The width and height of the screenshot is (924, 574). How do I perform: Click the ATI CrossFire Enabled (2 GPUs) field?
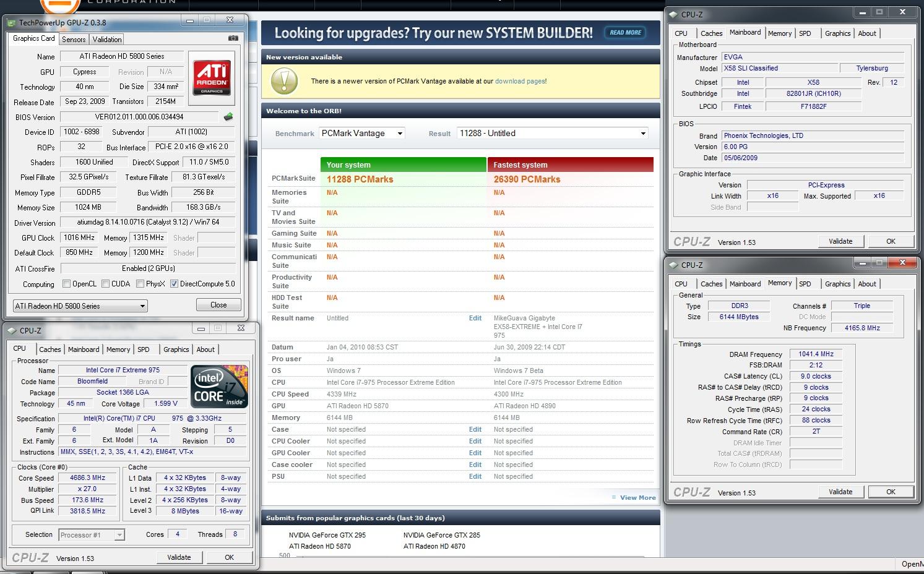[148, 268]
